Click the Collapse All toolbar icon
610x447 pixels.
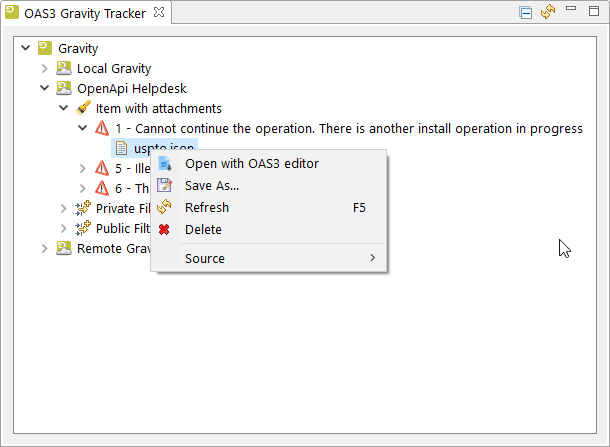(x=526, y=12)
